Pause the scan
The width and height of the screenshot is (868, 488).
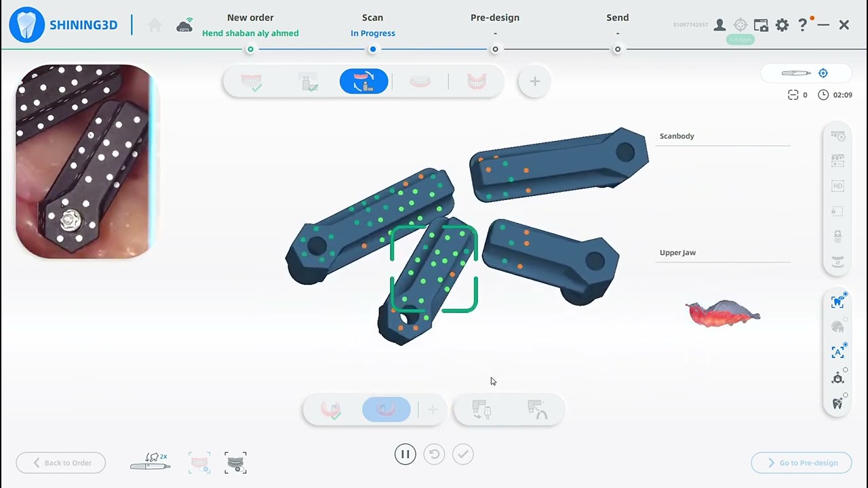point(405,454)
